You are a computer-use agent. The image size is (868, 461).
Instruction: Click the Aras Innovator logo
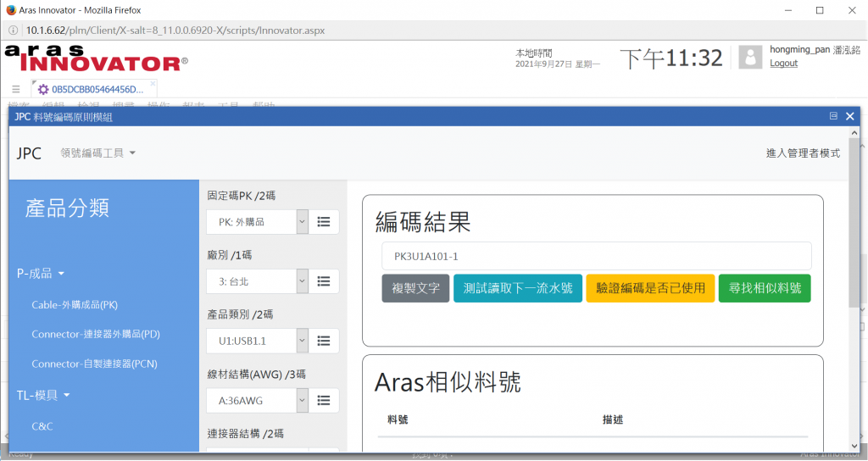tap(96, 58)
